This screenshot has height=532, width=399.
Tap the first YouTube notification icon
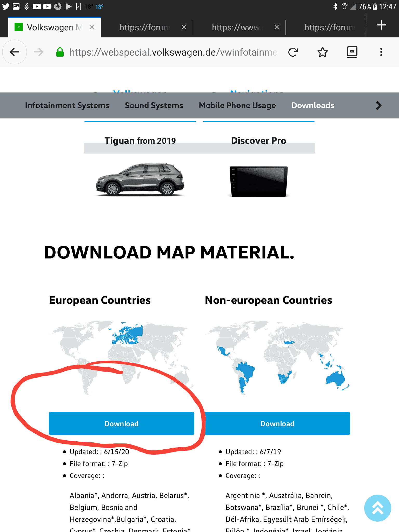tap(37, 6)
